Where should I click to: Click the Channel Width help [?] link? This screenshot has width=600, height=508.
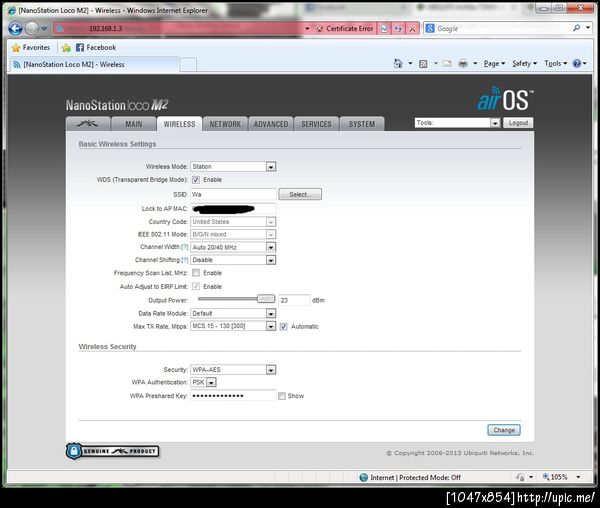[184, 247]
